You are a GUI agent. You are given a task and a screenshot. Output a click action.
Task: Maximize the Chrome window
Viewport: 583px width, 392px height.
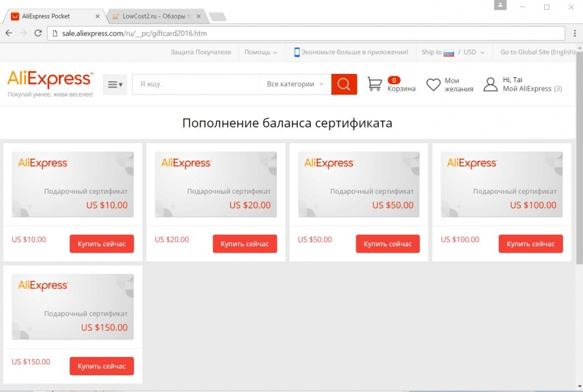(x=547, y=6)
